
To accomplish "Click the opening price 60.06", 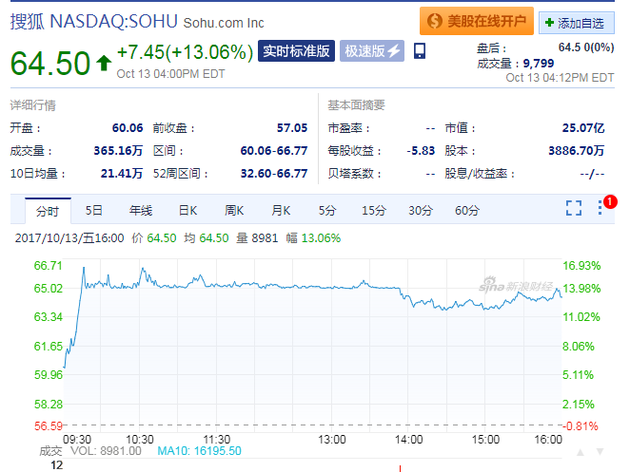I will point(127,128).
